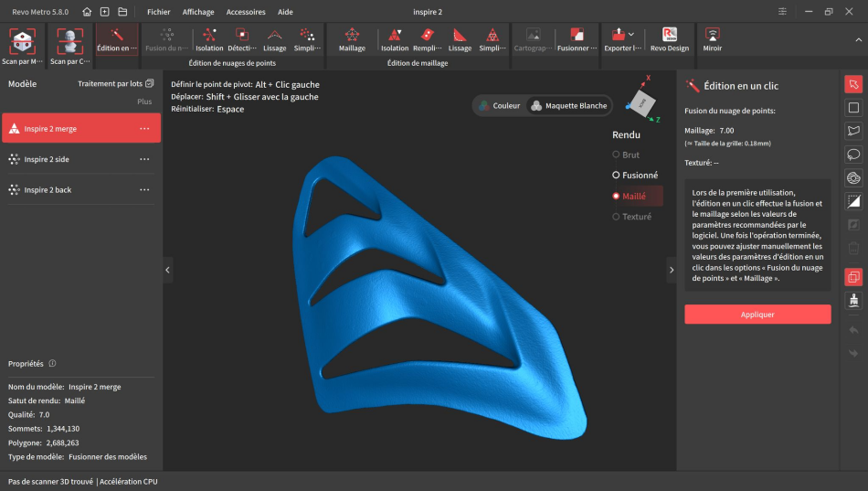This screenshot has height=491, width=868.
Task: Click the home icon in title bar
Action: point(87,12)
